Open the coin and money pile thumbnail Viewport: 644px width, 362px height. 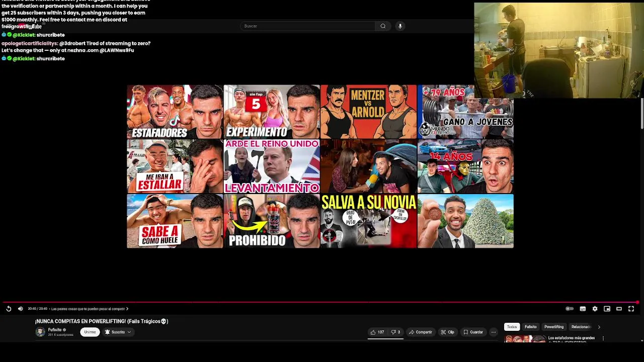tap(465, 221)
